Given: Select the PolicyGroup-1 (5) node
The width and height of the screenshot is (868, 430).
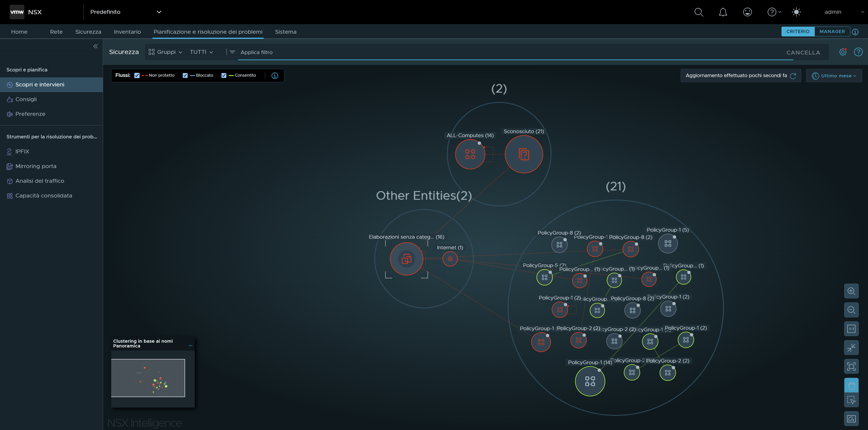Looking at the screenshot, I should click(668, 244).
